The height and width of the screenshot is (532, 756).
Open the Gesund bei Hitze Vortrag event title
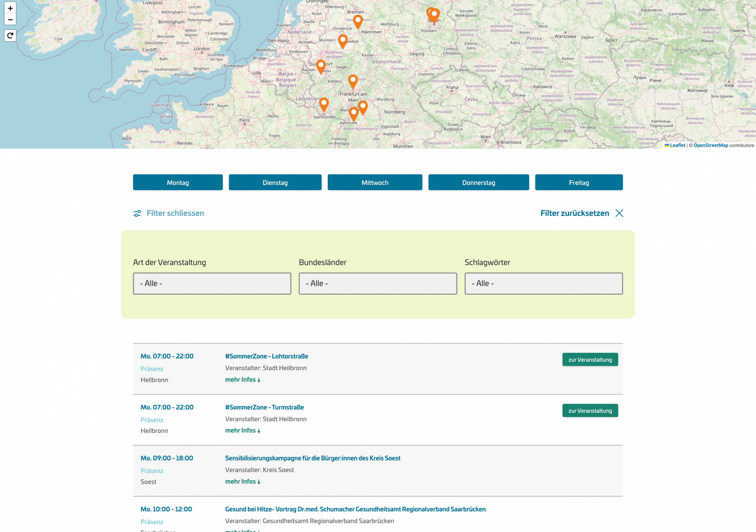[x=355, y=509]
